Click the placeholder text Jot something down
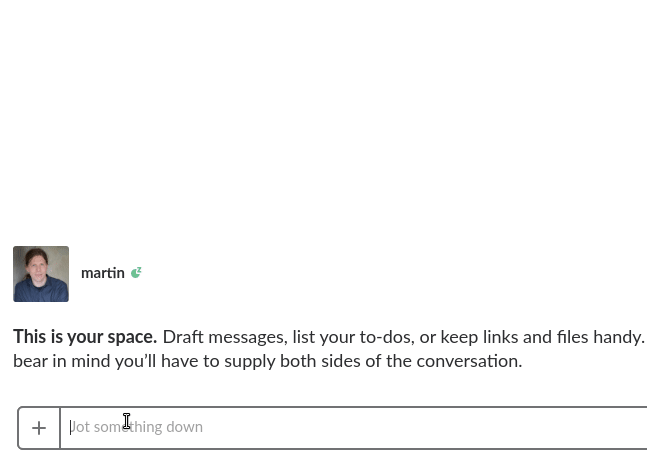 136,427
